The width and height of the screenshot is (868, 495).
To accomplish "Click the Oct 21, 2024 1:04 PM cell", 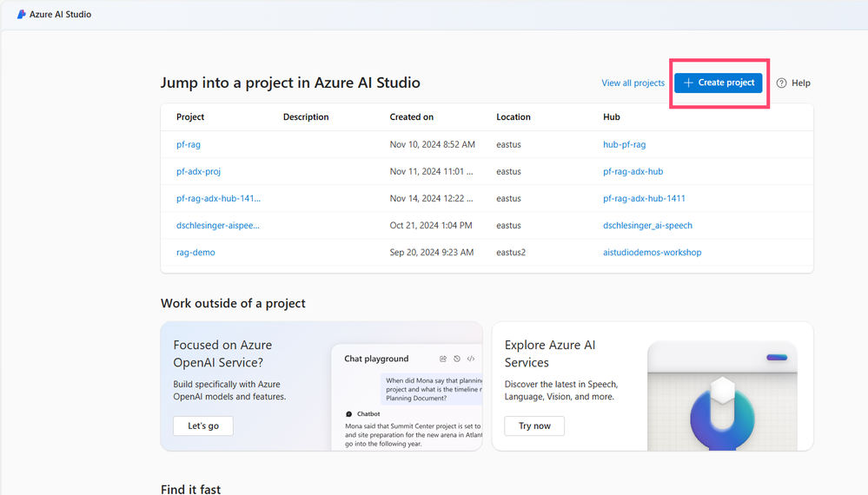I will (x=431, y=226).
